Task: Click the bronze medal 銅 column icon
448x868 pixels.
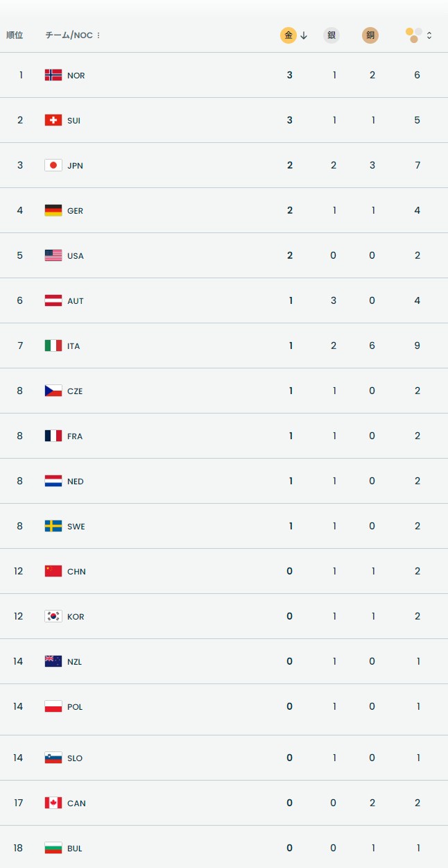Action: pos(370,35)
